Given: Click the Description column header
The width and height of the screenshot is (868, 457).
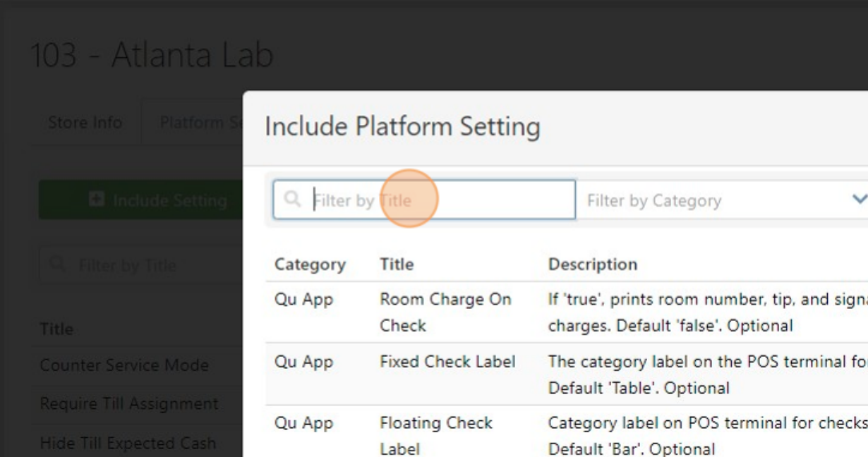Looking at the screenshot, I should pos(593,264).
